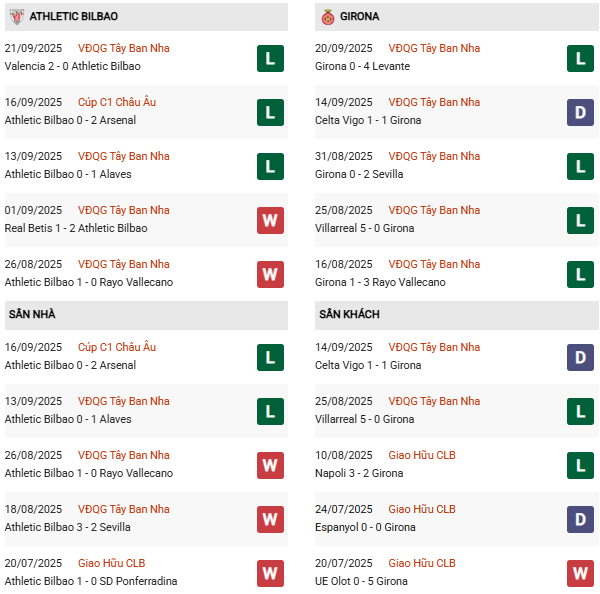Open the Villarreal 5 - 0 Girona result dated 25/08 top
This screenshot has width=600, height=594.
tap(364, 228)
